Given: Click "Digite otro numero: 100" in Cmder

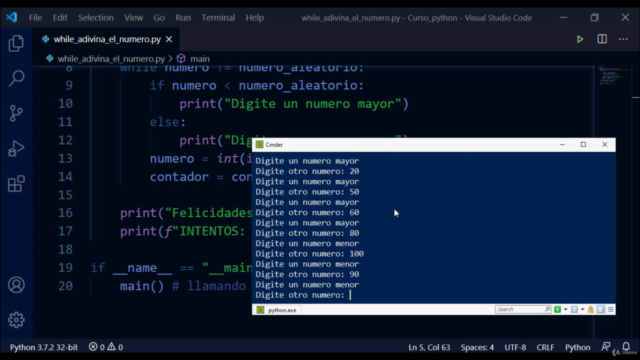Looking at the screenshot, I should 309,253.
